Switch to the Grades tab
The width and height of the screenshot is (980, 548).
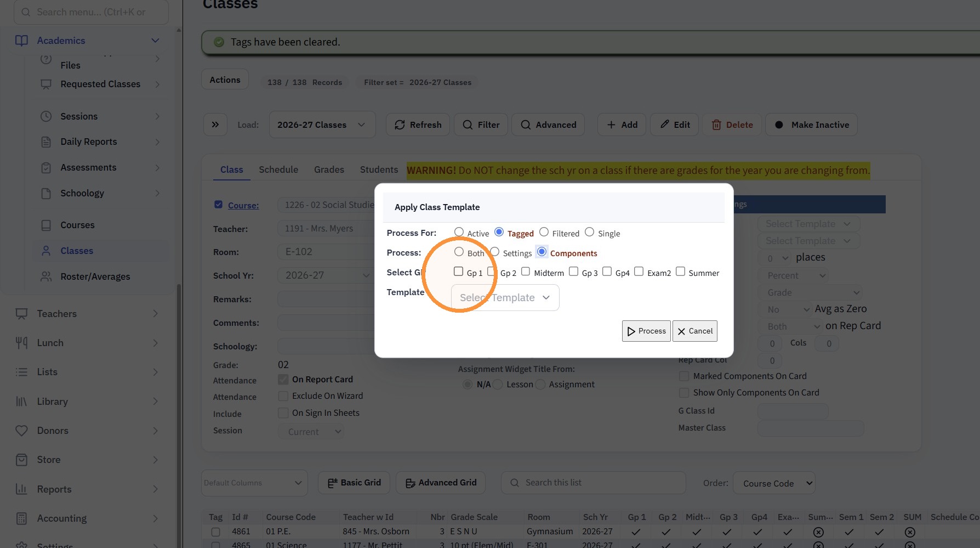tap(329, 170)
